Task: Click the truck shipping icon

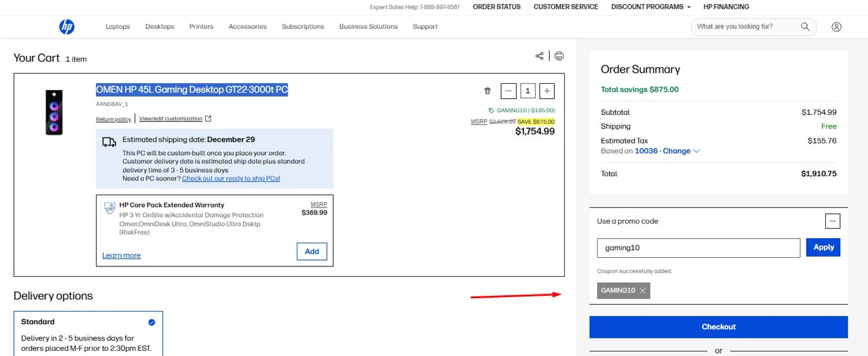Action: [109, 142]
